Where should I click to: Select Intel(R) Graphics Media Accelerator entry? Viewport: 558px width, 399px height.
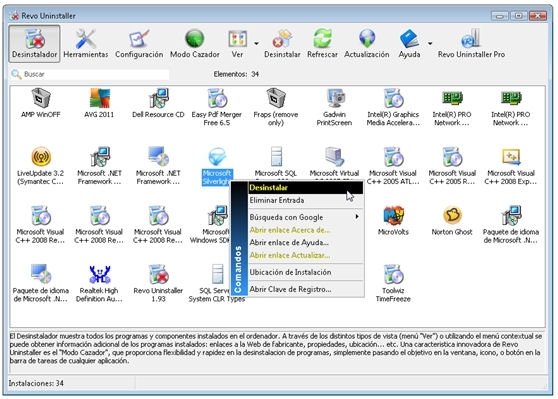(393, 107)
